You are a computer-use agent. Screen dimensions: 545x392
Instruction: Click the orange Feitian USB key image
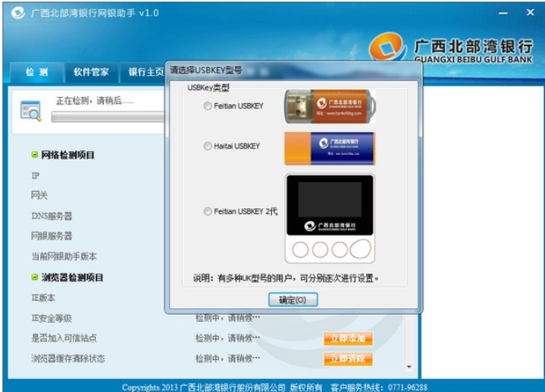(330, 106)
